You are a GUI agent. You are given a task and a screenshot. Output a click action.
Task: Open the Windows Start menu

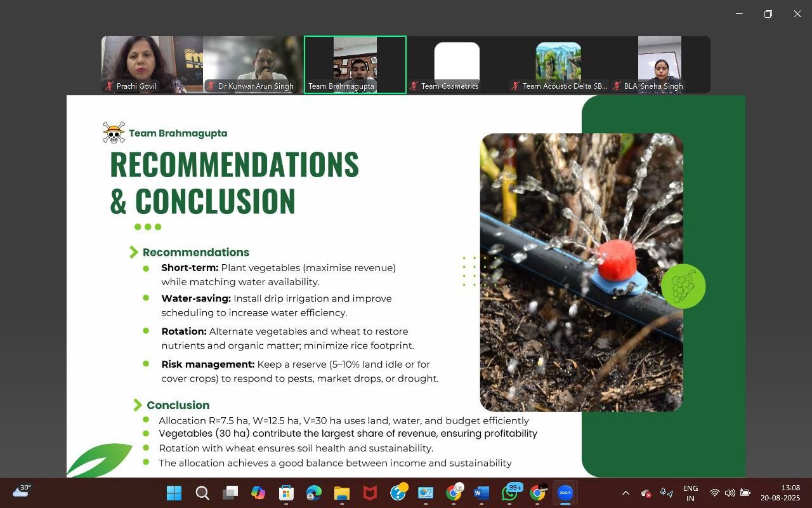coord(174,493)
